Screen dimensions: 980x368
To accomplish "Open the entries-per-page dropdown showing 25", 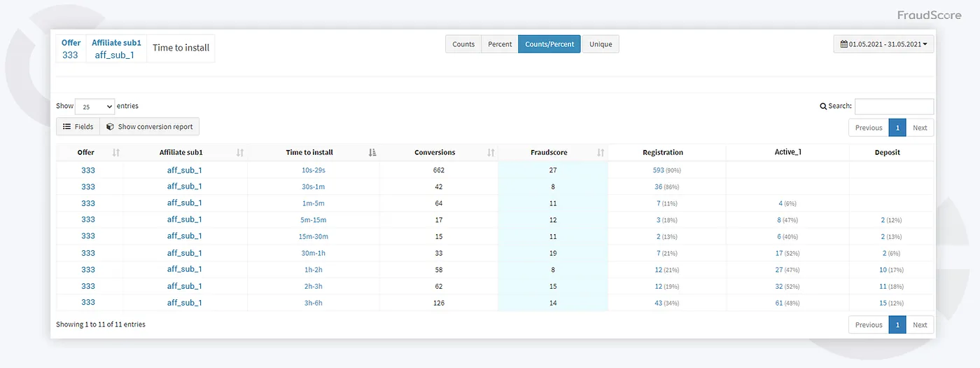I will tap(94, 107).
